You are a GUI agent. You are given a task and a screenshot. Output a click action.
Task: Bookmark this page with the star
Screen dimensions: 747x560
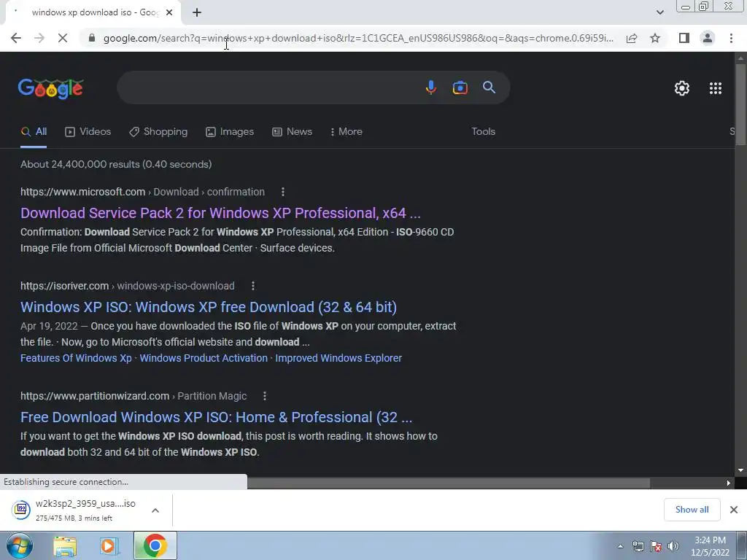click(x=655, y=38)
